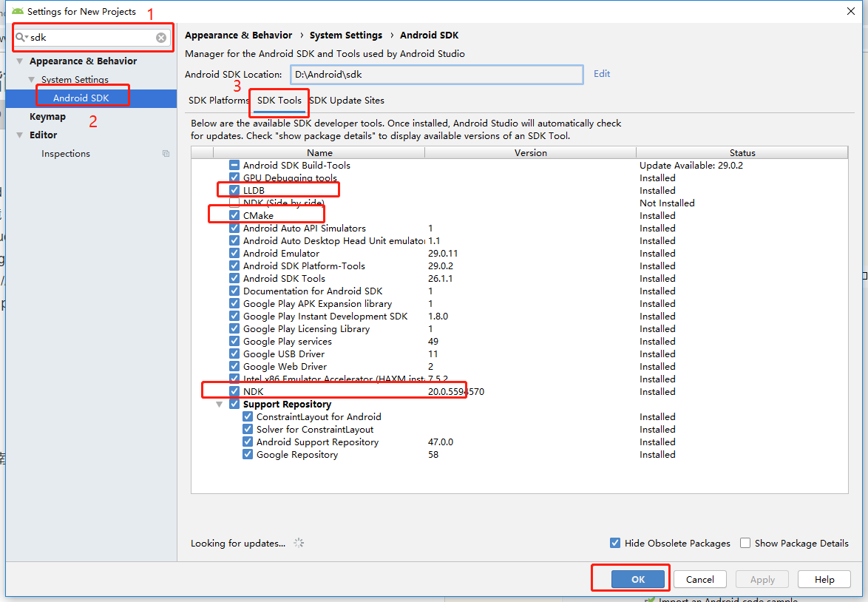Open the Keymap settings page
Viewport: 868px width, 602px height.
pyautogui.click(x=47, y=116)
